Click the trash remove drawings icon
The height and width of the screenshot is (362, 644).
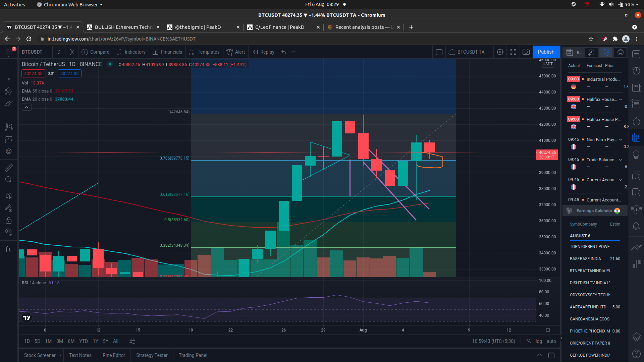coord(9,249)
